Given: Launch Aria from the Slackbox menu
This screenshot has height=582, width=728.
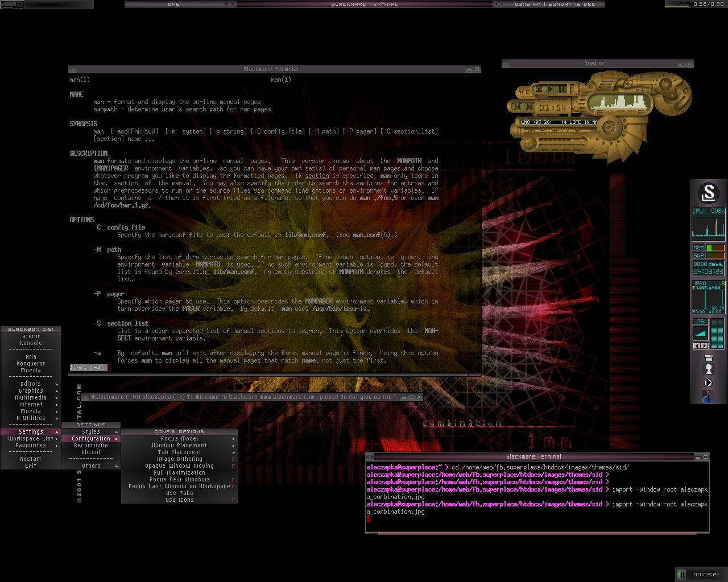Looking at the screenshot, I should click(x=31, y=357).
